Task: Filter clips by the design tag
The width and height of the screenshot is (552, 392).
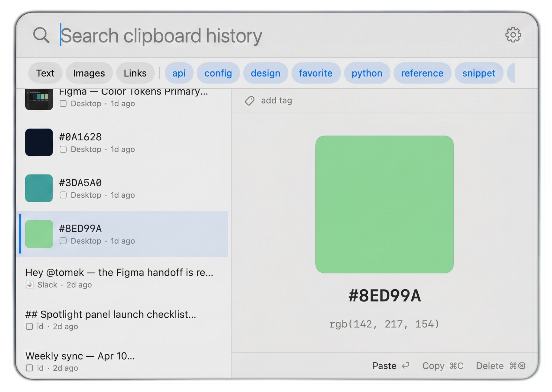Action: [266, 73]
